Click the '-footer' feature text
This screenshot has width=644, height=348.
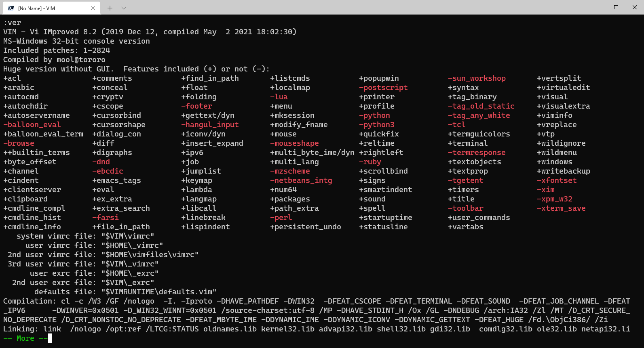coord(196,106)
